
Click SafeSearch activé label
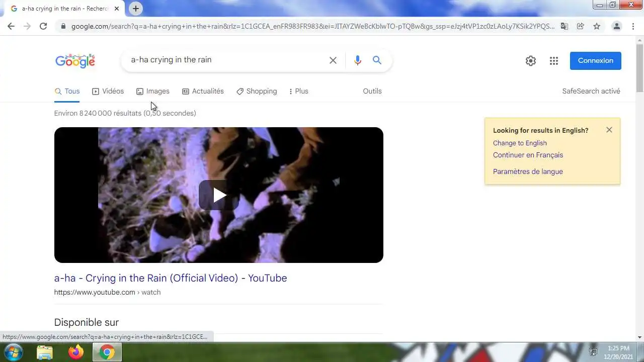(x=591, y=91)
